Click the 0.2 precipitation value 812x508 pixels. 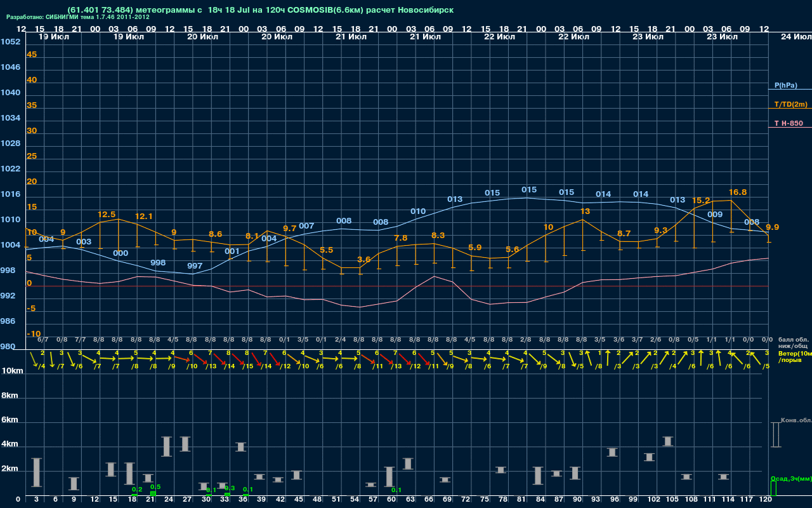coord(136,490)
